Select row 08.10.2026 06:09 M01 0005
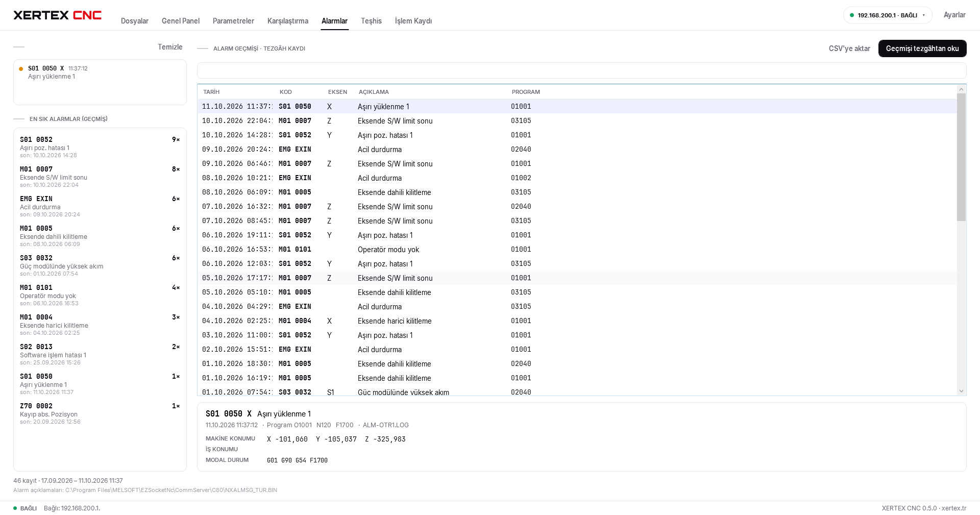Viewport: 980px width, 515px height. (577, 192)
